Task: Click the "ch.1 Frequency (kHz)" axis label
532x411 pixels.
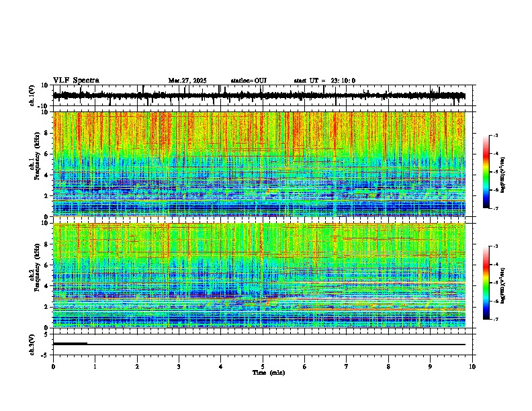Action: [35, 156]
